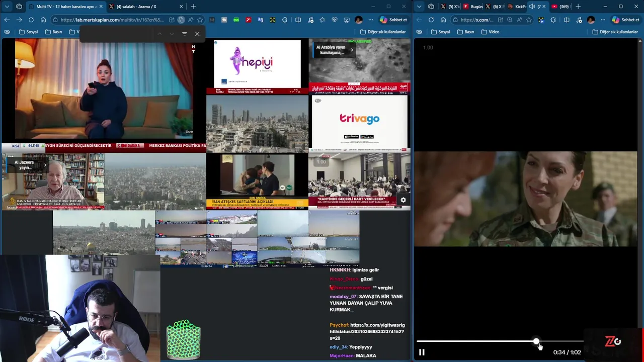
Task: Go forward in the left browser window
Action: (19, 20)
